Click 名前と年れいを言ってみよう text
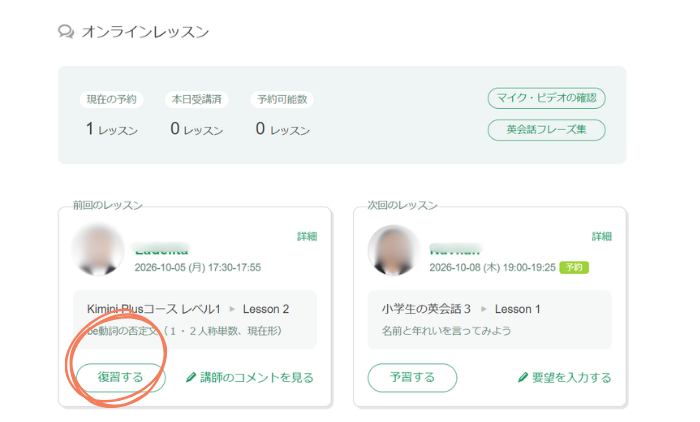 click(x=446, y=331)
